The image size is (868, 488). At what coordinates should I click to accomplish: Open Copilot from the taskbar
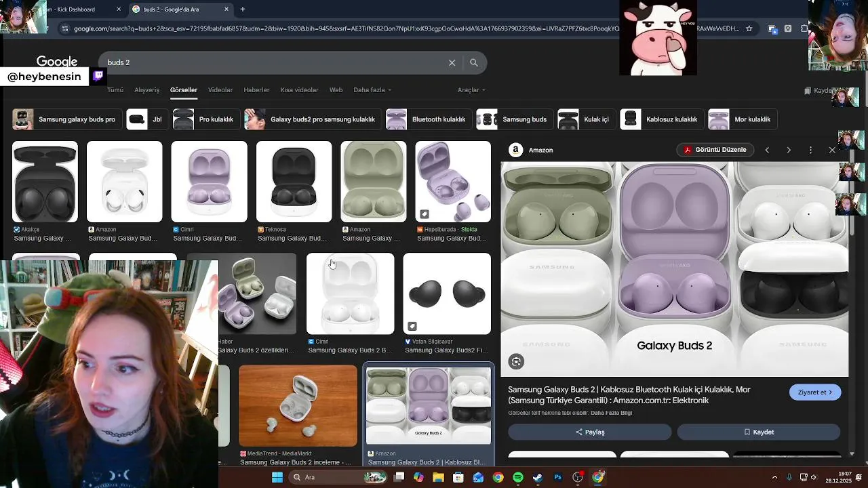[418, 477]
